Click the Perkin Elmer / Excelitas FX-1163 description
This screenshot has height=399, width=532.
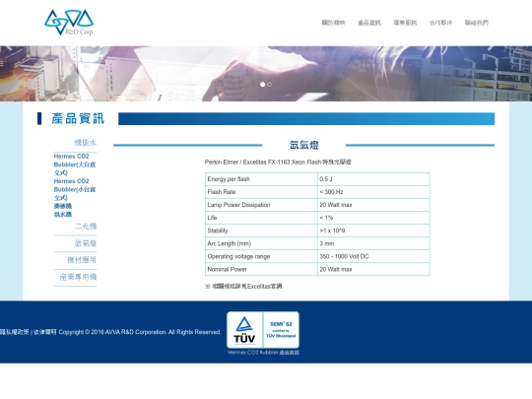pyautogui.click(x=278, y=163)
